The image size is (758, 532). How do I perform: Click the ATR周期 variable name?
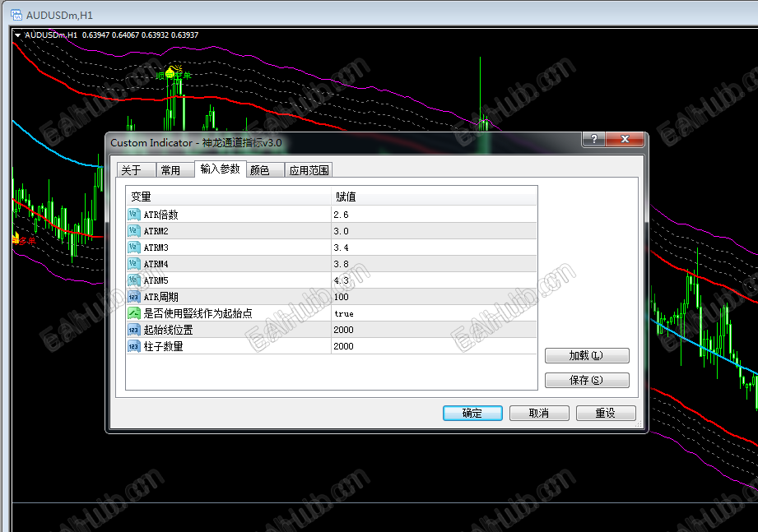point(161,297)
